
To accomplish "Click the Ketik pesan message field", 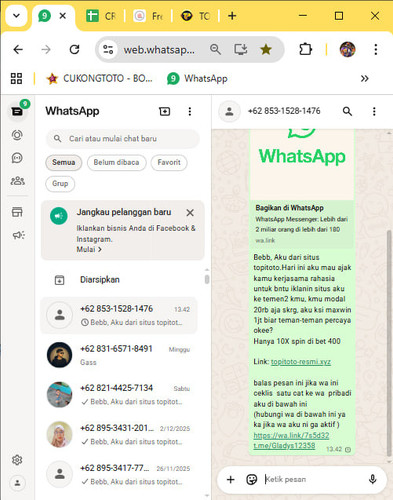I will click(x=313, y=479).
